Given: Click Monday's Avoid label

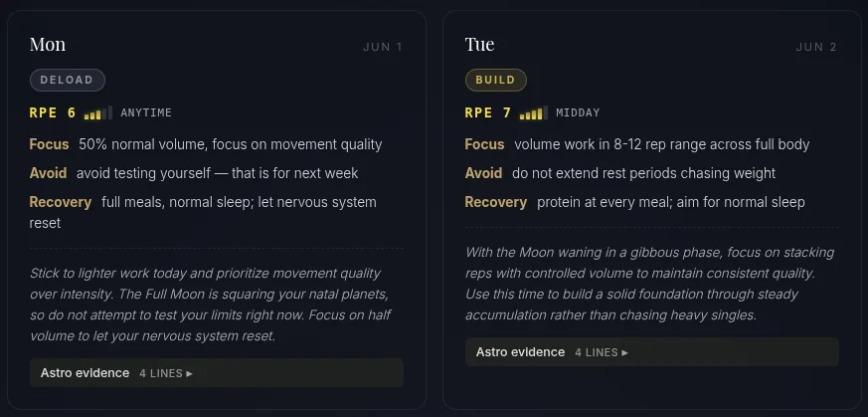Looking at the screenshot, I should 48,173.
